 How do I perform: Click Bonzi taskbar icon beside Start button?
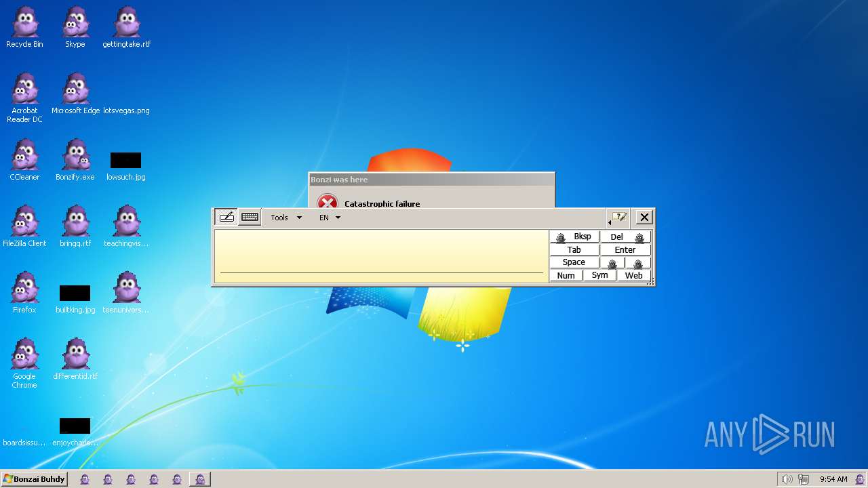coord(85,479)
